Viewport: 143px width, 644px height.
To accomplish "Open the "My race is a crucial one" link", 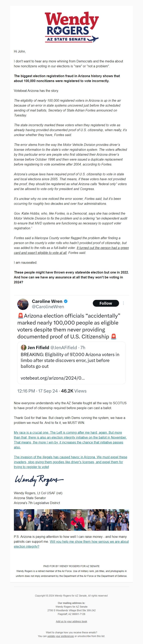I will point(70,440).
